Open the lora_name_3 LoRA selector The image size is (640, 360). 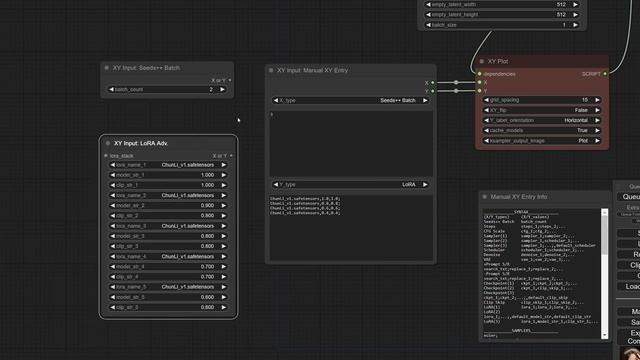point(168,226)
